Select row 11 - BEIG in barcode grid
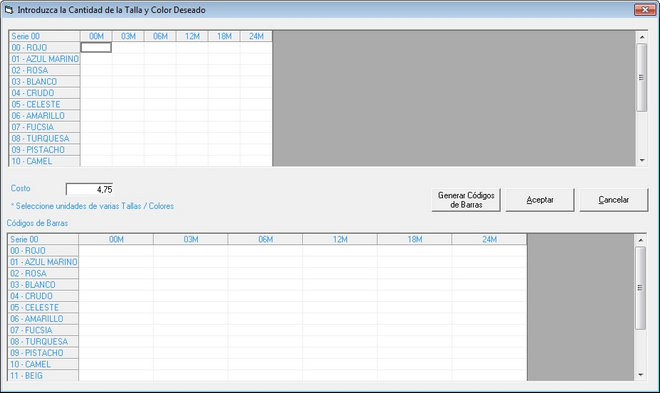The width and height of the screenshot is (660, 393). coord(43,375)
